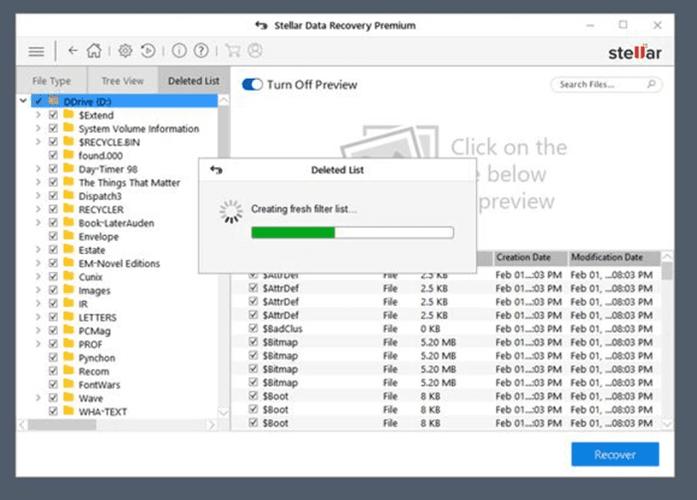Open the Help question mark icon
This screenshot has height=500, width=697.
click(x=201, y=51)
